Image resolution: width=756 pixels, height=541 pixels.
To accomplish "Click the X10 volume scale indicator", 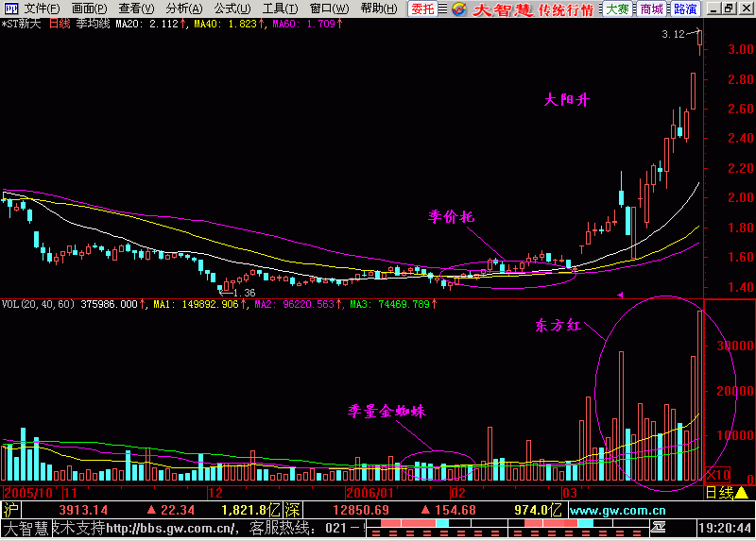I will [718, 473].
